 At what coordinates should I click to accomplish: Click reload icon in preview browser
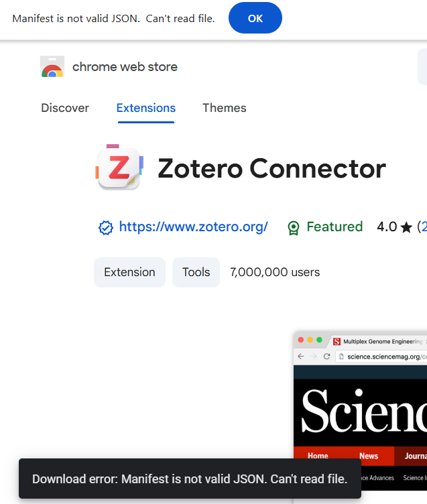(326, 356)
